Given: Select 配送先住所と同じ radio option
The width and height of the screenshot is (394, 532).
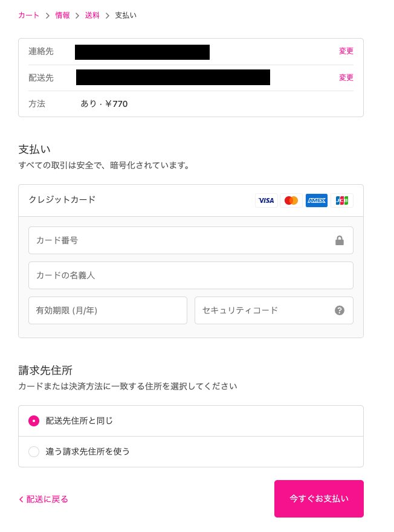Looking at the screenshot, I should coord(34,421).
